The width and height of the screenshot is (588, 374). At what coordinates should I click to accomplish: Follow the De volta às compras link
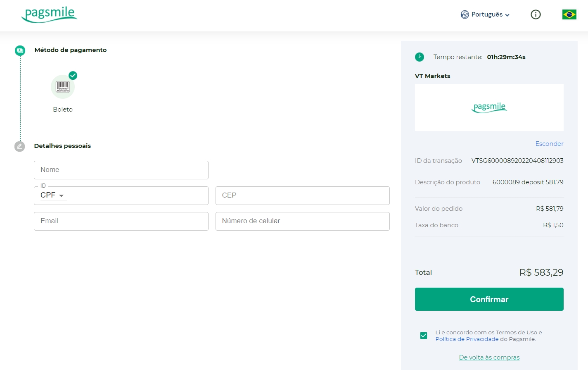[489, 357]
